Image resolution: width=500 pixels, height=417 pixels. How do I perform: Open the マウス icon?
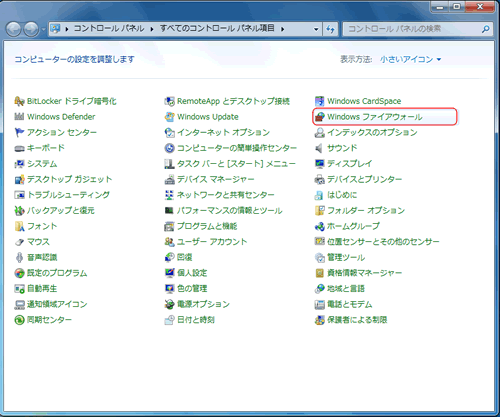point(19,242)
